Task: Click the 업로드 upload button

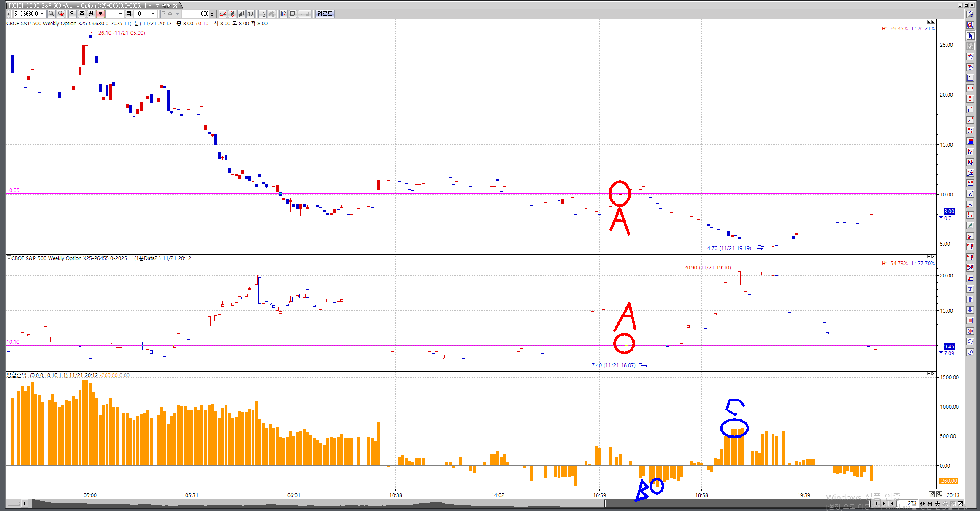Action: [x=325, y=14]
